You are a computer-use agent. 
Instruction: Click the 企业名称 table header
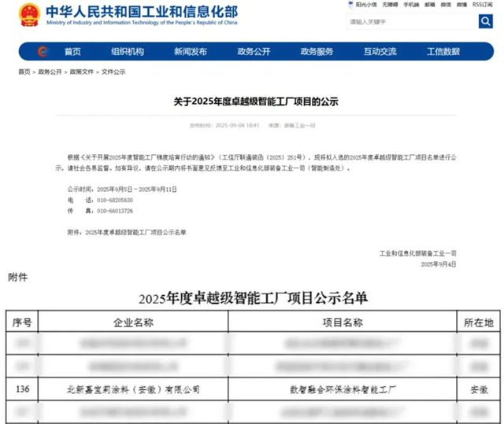133,323
